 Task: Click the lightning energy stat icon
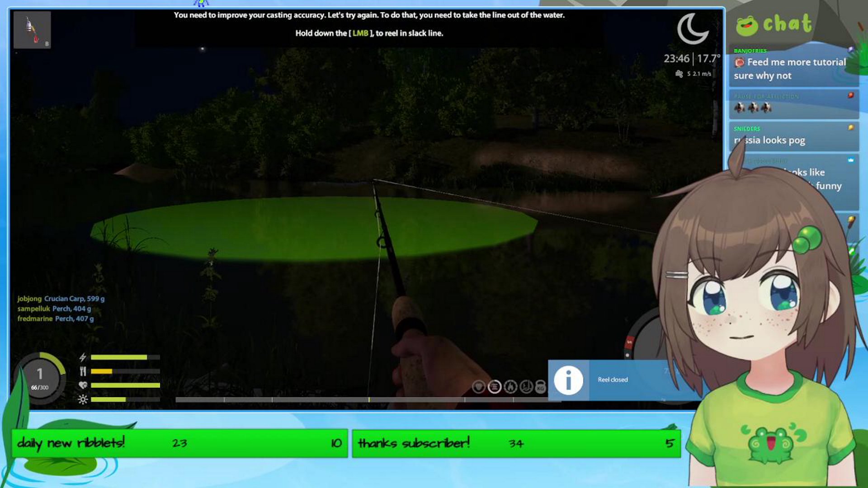pyautogui.click(x=83, y=357)
